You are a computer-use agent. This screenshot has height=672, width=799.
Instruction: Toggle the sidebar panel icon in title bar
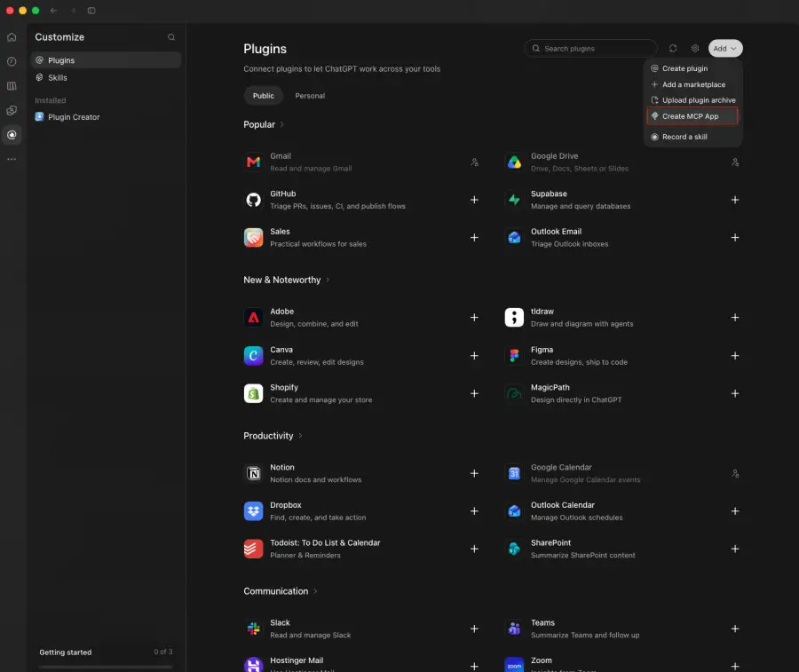(91, 11)
